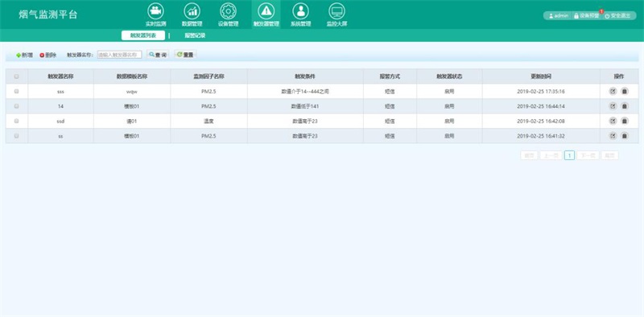Toggle the select-all checkbox in table header

pyautogui.click(x=16, y=76)
